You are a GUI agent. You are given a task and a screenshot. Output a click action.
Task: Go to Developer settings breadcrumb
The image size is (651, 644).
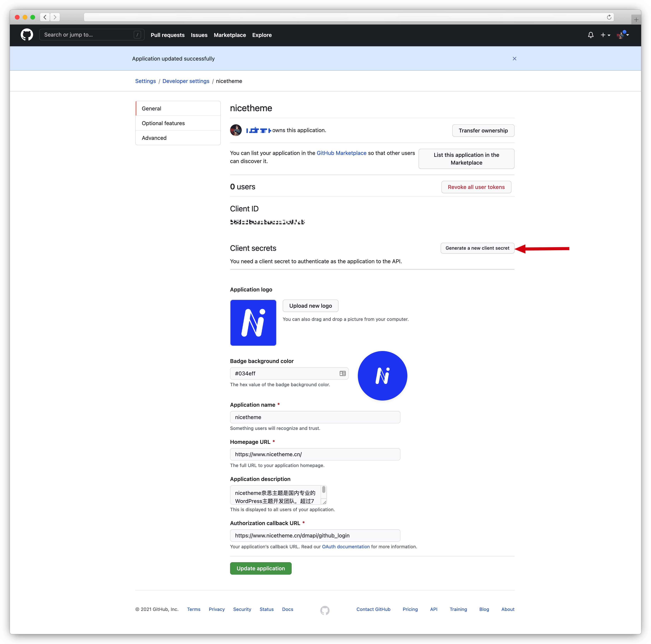[186, 81]
